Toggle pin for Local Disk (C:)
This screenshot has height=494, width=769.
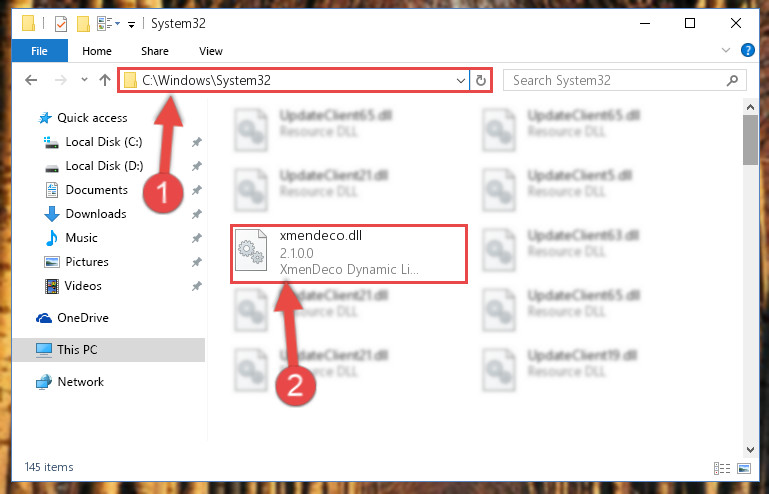[x=197, y=142]
